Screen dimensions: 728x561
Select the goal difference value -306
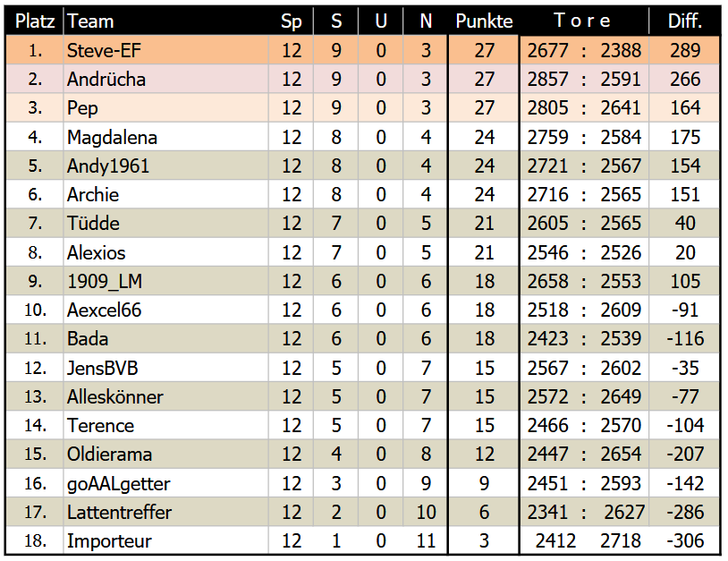[x=685, y=541]
